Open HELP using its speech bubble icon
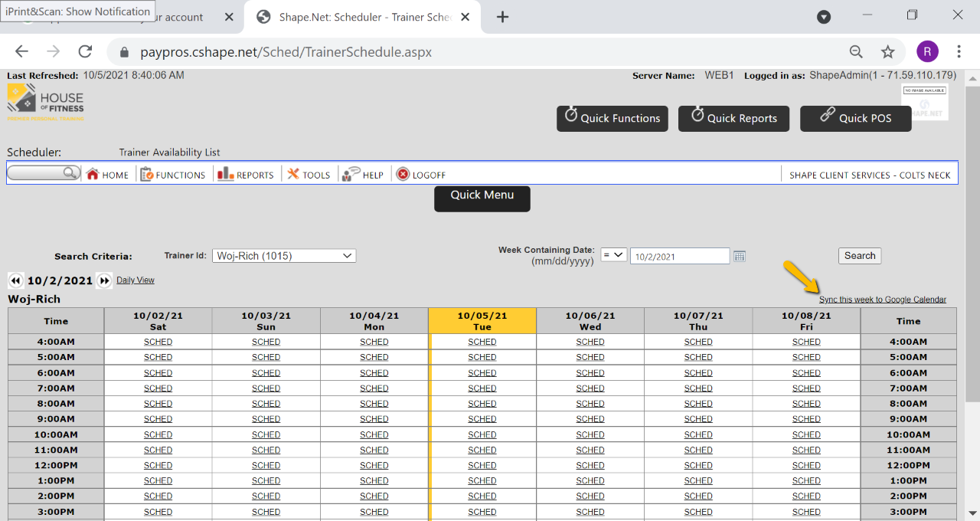 click(x=351, y=174)
